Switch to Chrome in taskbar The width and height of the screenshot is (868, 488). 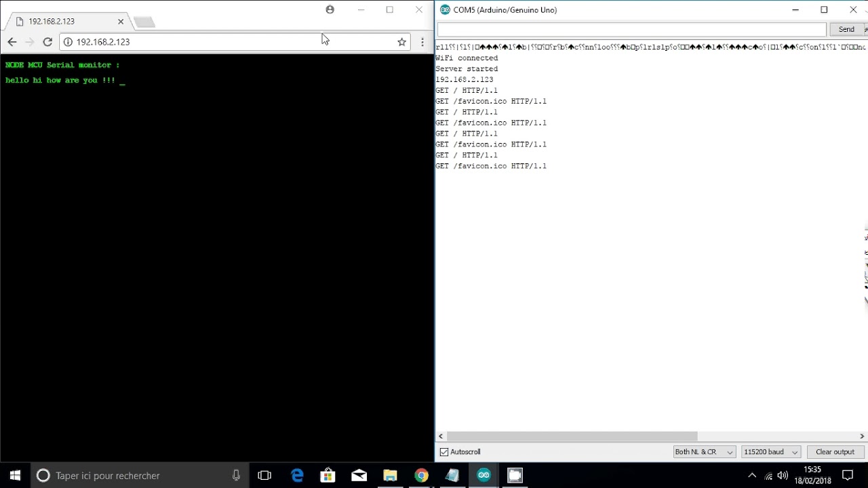(421, 475)
